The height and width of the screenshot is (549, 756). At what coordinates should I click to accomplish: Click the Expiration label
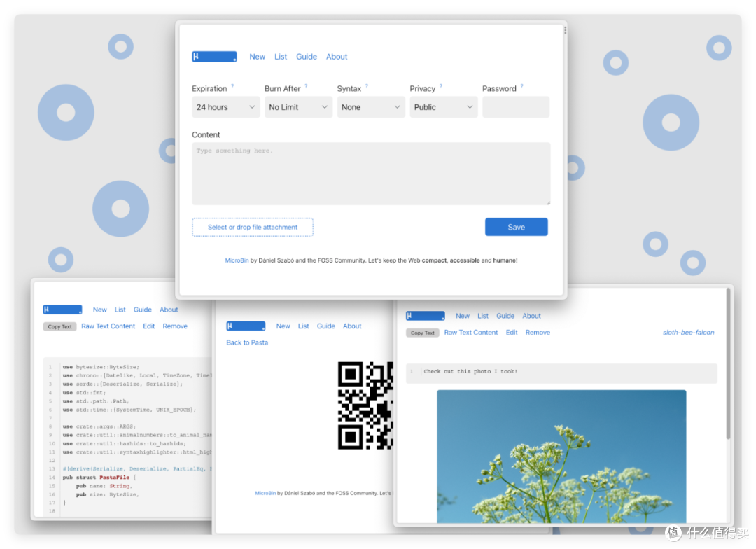(x=209, y=89)
